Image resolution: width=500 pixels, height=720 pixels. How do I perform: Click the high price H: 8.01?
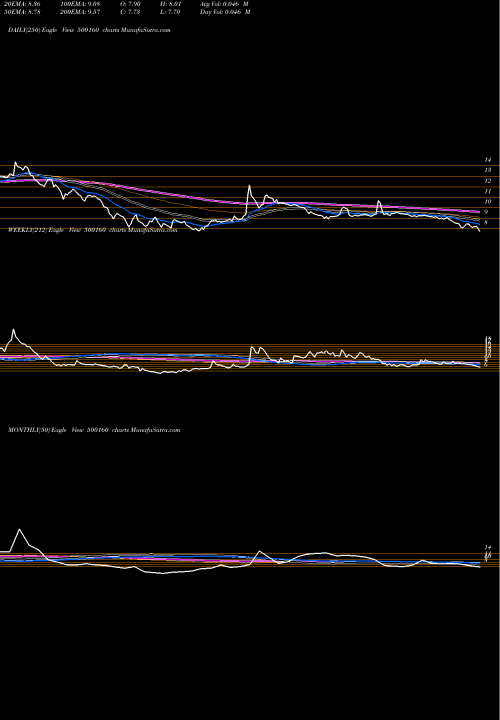coord(172,4)
